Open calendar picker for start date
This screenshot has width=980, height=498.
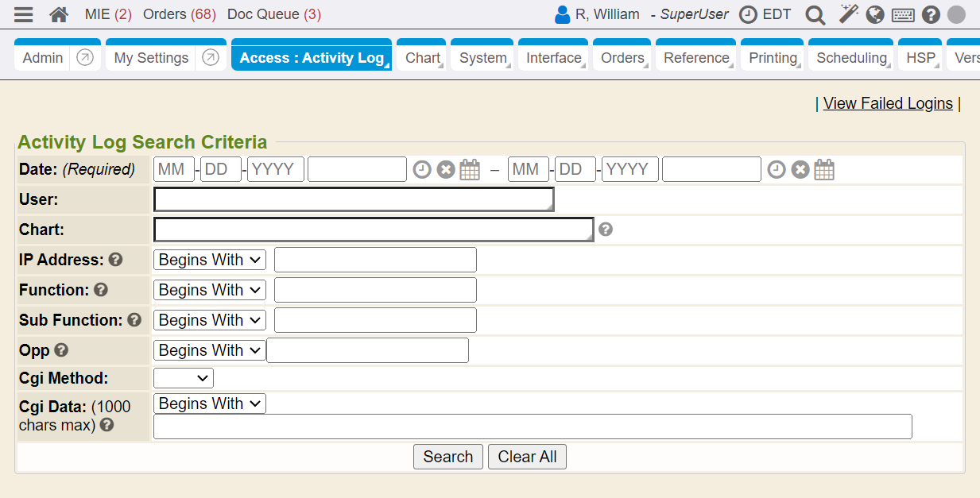click(x=471, y=169)
